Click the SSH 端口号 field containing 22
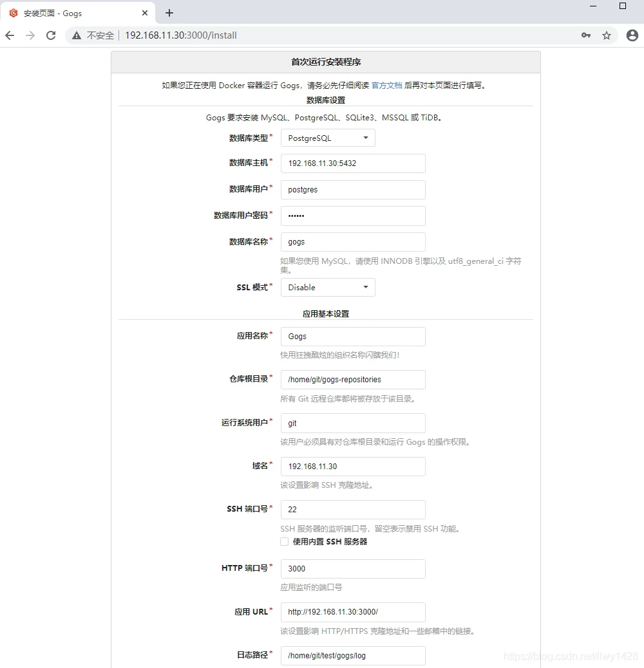 [x=353, y=510]
